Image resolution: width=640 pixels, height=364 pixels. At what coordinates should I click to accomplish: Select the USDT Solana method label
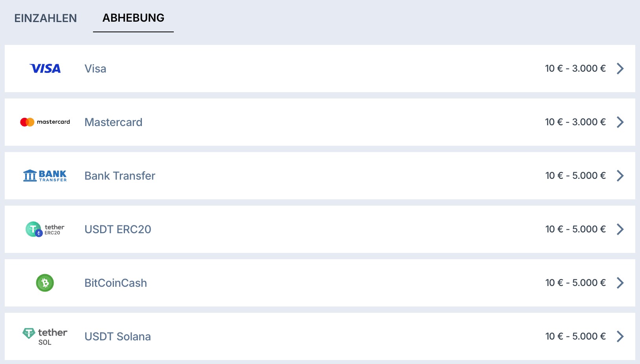[117, 336]
